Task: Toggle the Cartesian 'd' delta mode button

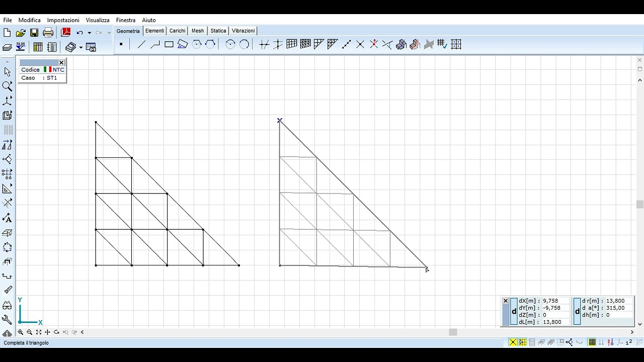Action: 514,311
